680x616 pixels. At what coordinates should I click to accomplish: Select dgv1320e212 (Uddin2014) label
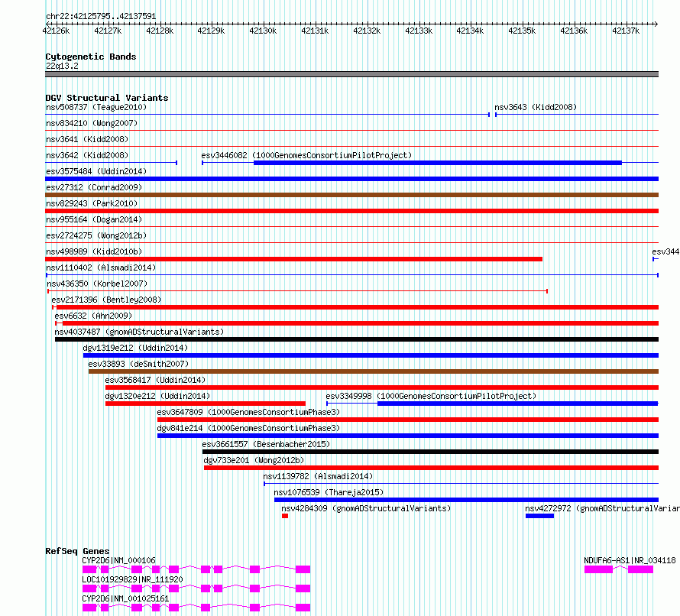point(157,396)
